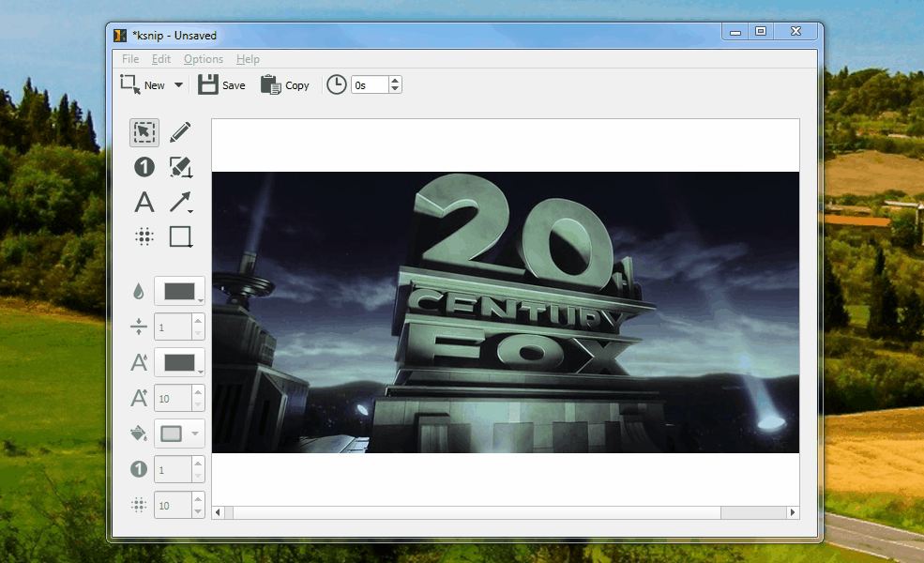Click the start number input field
The width and height of the screenshot is (924, 563).
click(174, 470)
